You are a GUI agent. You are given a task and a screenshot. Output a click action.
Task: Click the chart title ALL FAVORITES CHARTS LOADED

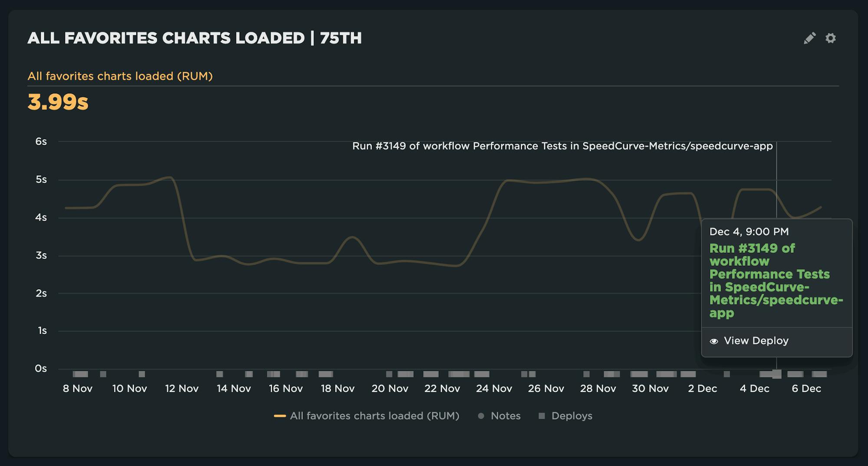(194, 38)
